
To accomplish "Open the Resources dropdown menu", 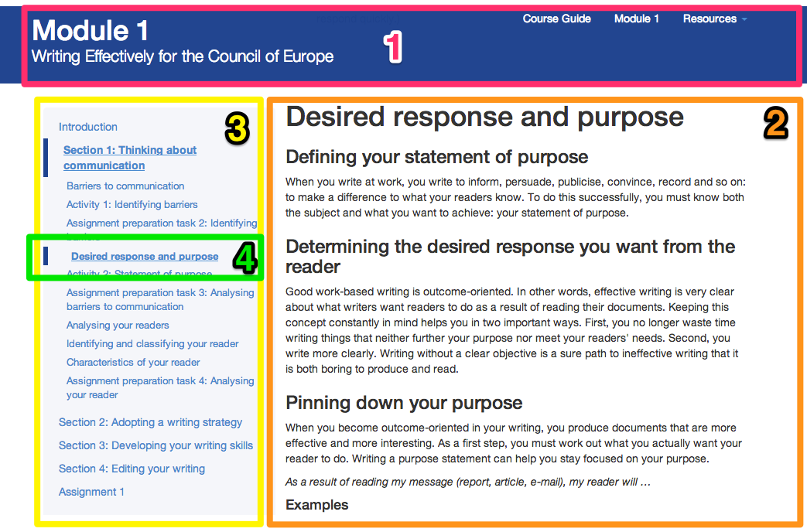I will point(714,19).
